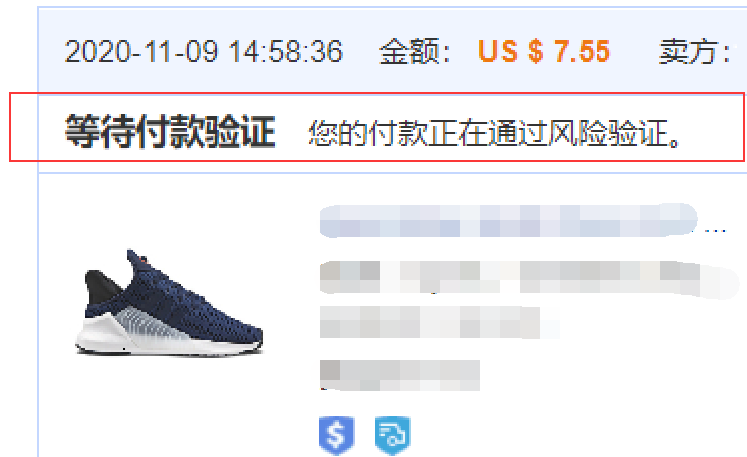Click the ellipsis after the product title
Screen dimensions: 747x457
pos(715,231)
